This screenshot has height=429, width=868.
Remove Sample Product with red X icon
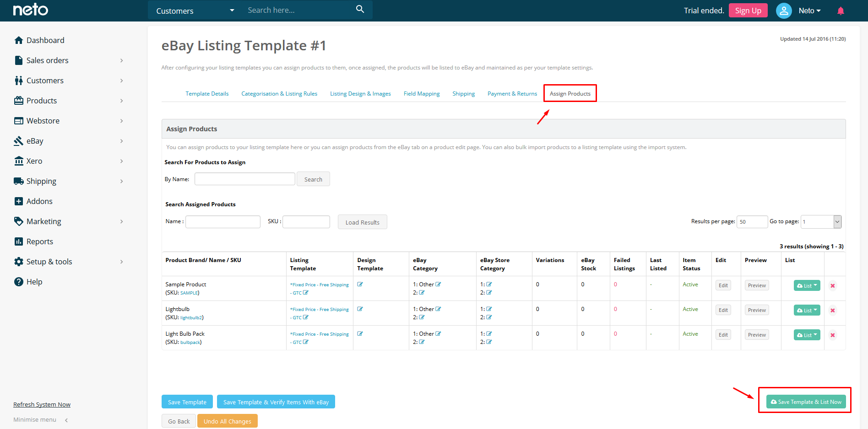(833, 286)
